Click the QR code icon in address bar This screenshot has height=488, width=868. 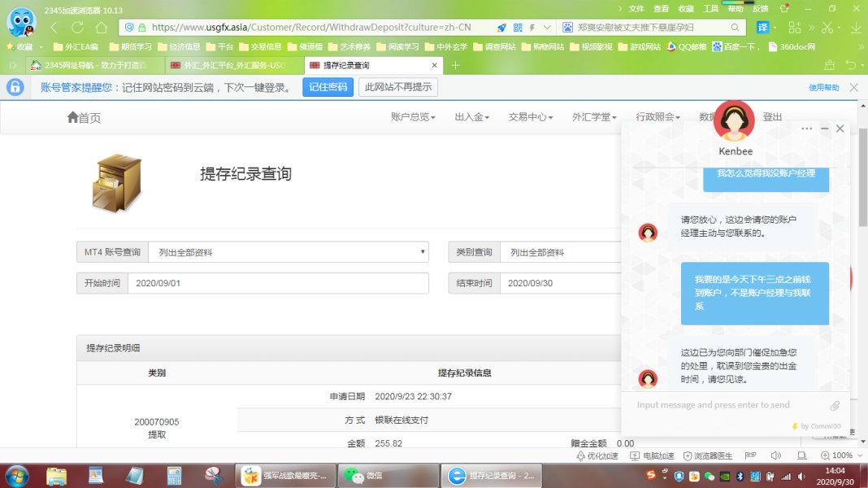[x=518, y=27]
